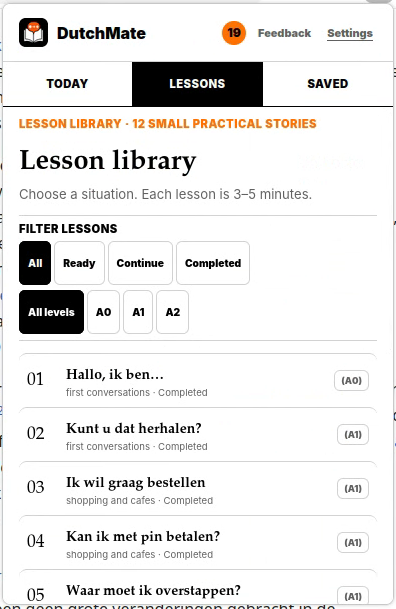The width and height of the screenshot is (396, 609).
Task: Switch to the SAVED tab
Action: pos(328,84)
